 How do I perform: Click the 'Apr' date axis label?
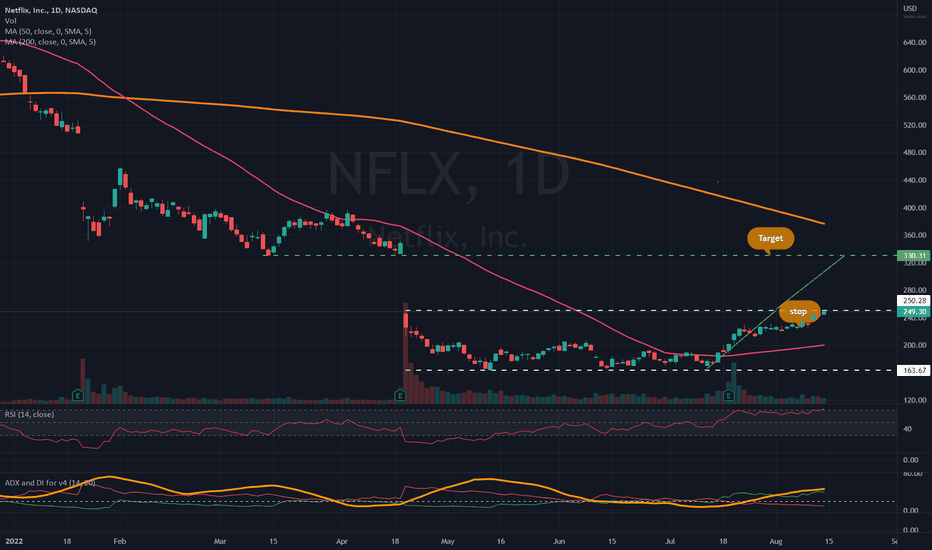(342, 542)
